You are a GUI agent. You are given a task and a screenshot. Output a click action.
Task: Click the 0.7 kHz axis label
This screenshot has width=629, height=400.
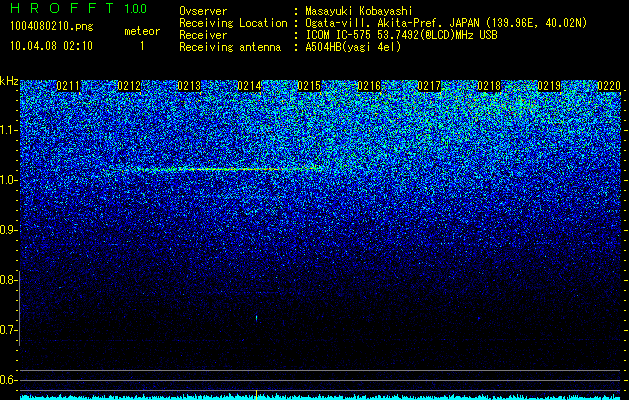pos(7,330)
